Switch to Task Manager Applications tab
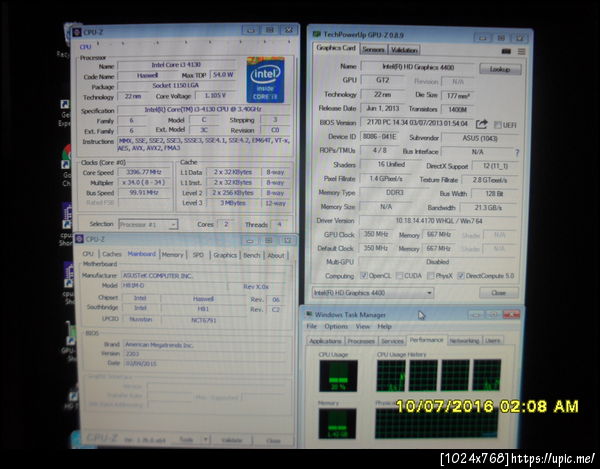Image resolution: width=600 pixels, height=469 pixels. tap(325, 341)
